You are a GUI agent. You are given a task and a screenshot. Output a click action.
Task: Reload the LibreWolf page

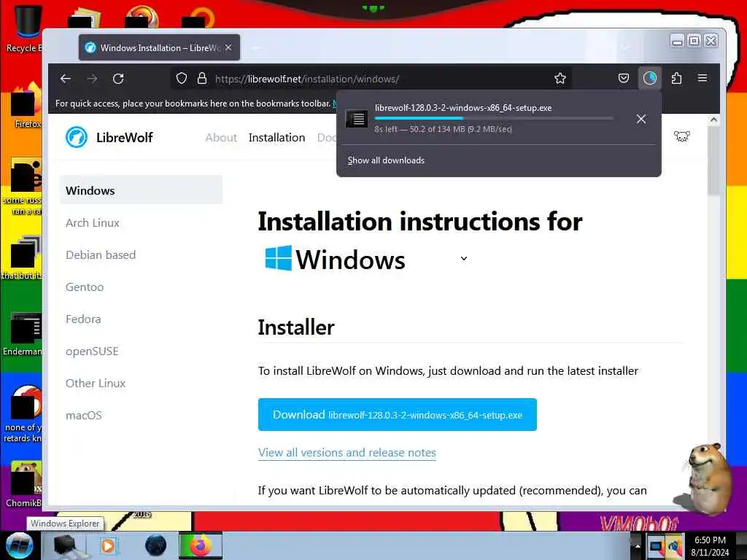[x=118, y=79]
